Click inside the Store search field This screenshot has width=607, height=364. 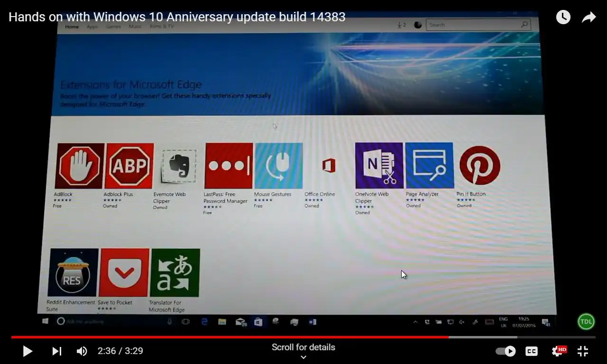pyautogui.click(x=478, y=25)
